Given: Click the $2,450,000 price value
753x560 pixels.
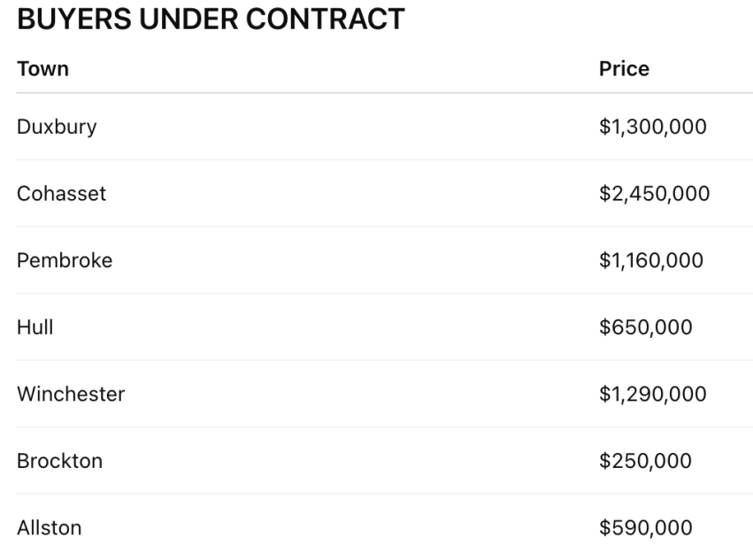Looking at the screenshot, I should [x=655, y=194].
